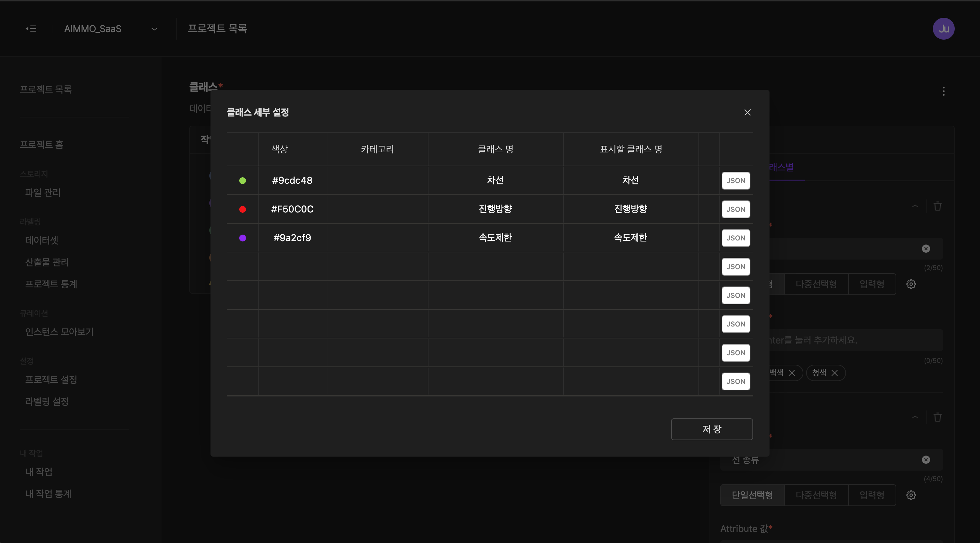This screenshot has width=980, height=543.
Task: Select 다중선택형 for the upper attribute
Action: (x=816, y=284)
